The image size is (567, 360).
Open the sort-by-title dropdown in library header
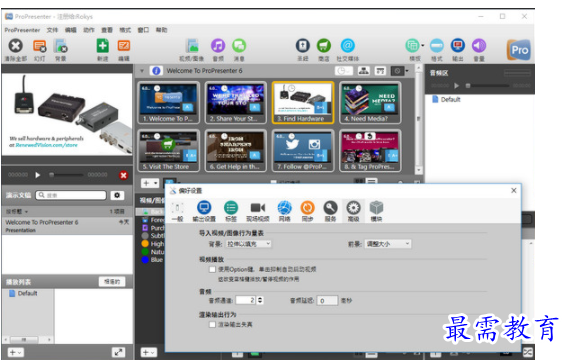[x=17, y=211]
